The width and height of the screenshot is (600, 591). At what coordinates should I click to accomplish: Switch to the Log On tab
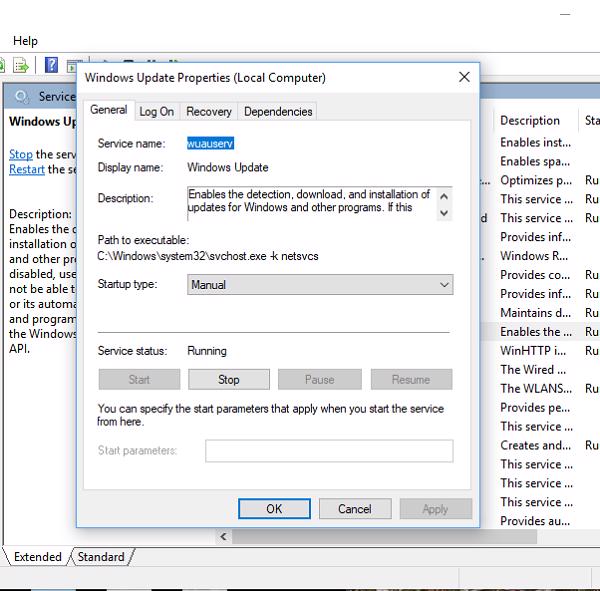pos(157,111)
